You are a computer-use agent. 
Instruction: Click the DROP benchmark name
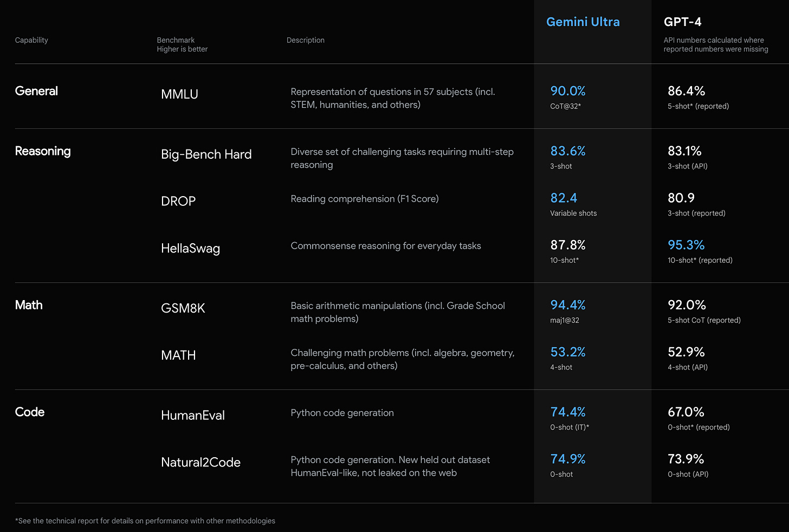[x=178, y=201]
